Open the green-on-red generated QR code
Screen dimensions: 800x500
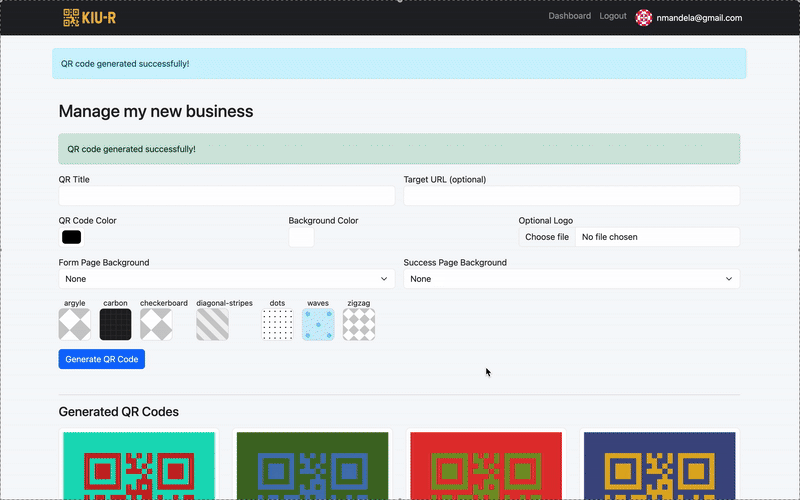click(486, 466)
